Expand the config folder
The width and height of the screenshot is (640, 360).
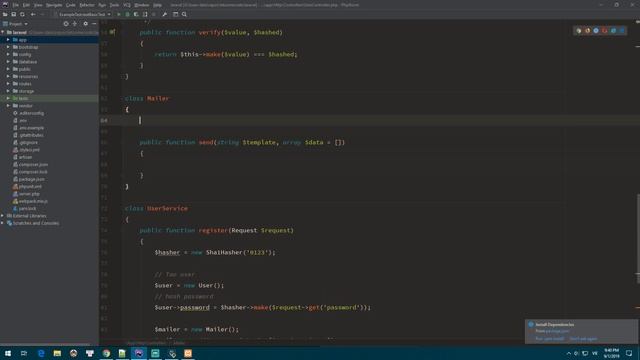8,54
